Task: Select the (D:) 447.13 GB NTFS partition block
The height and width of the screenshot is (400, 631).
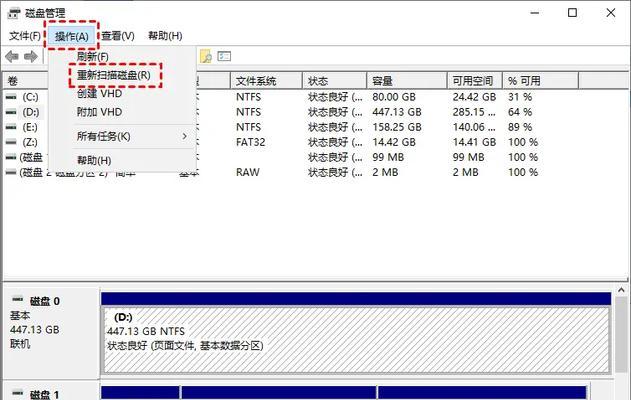Action: coord(356,340)
